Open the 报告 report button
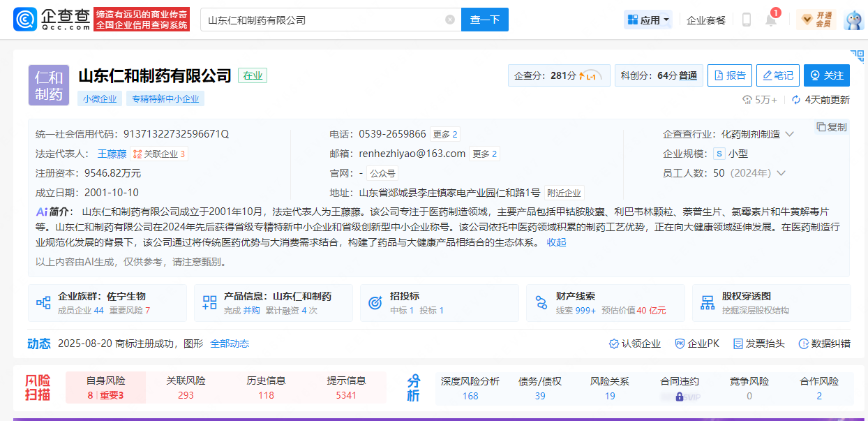This screenshot has height=421, width=868. [729, 75]
